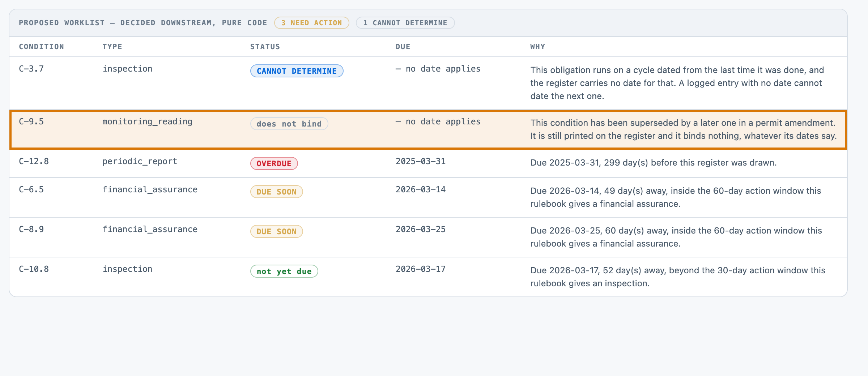The height and width of the screenshot is (376, 868).
Task: Click the DUE SOON pill for C-6.5
Action: coord(276,192)
